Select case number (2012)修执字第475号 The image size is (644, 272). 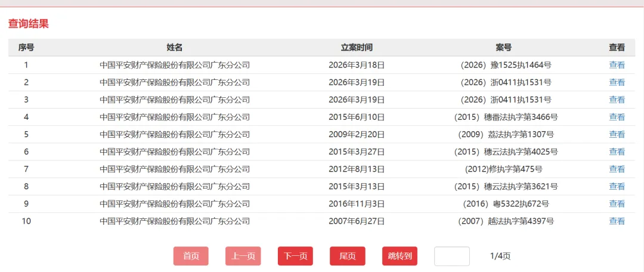(504, 169)
